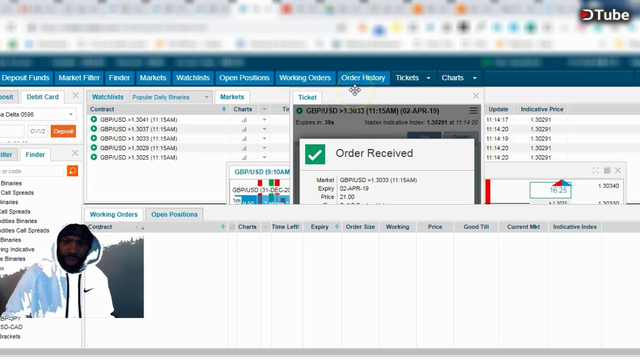This screenshot has height=360, width=640.
Task: Sort by the Contract column in watchlist
Action: 224,109
